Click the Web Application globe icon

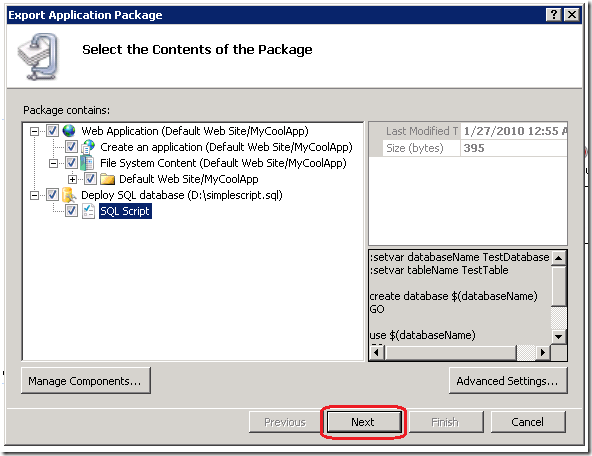69,131
